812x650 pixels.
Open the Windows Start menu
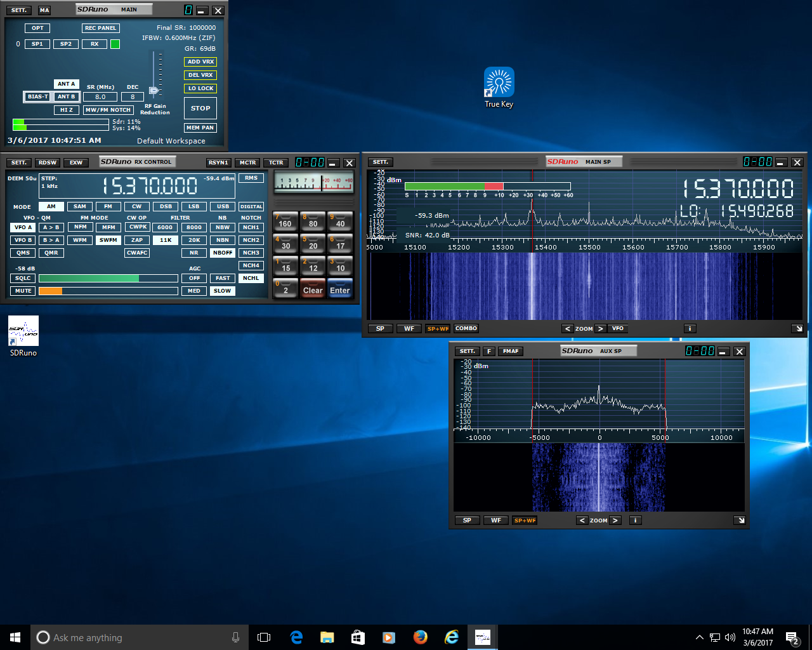15,637
